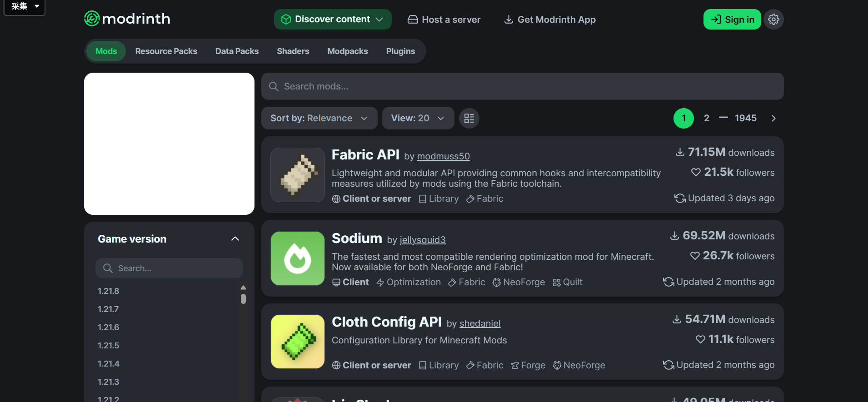Open the View: 20 dropdown
The width and height of the screenshot is (868, 402).
coord(418,118)
